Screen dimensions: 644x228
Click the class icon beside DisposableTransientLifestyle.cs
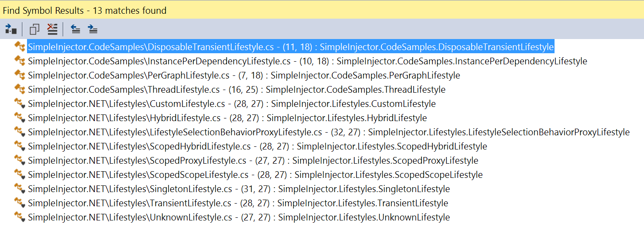[x=19, y=47]
